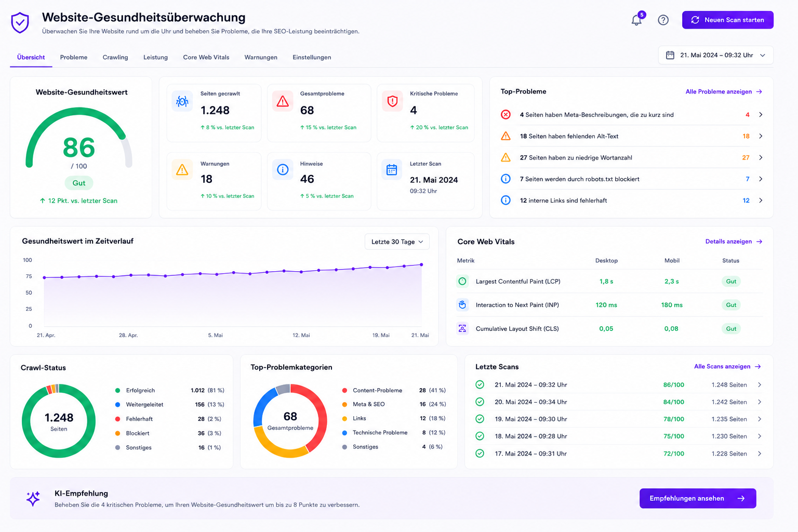Click the Neuen Scan starten button
The height and width of the screenshot is (532, 798).
[x=728, y=20]
